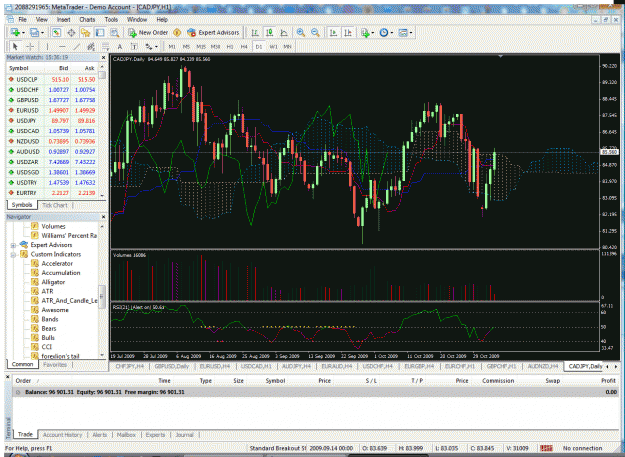Switch chart to bar chart
Image resolution: width=625 pixels, height=457 pixels.
255,33
